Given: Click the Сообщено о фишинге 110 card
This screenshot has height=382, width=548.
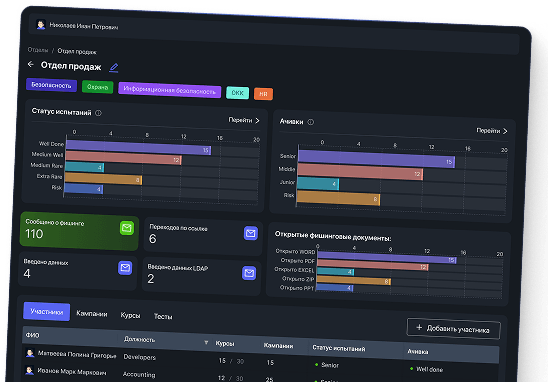Looking at the screenshot, I should click(x=79, y=231).
